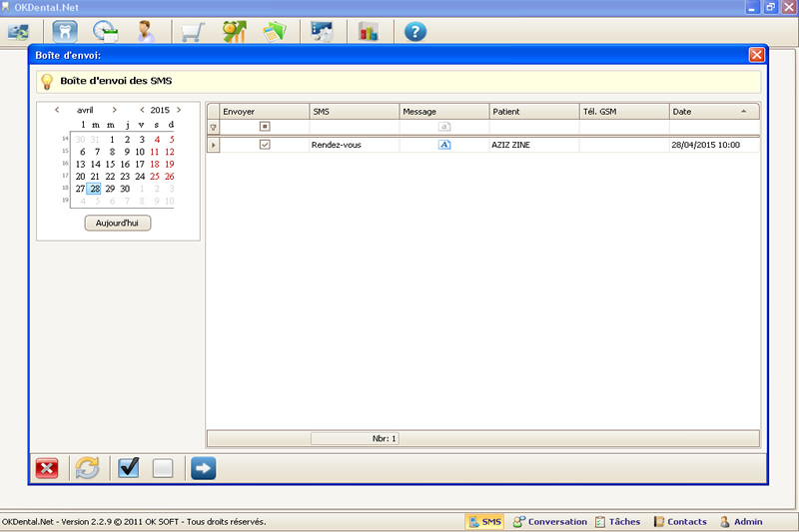Open the computer settings icon
Viewport: 799px width, 532px height.
(322, 32)
